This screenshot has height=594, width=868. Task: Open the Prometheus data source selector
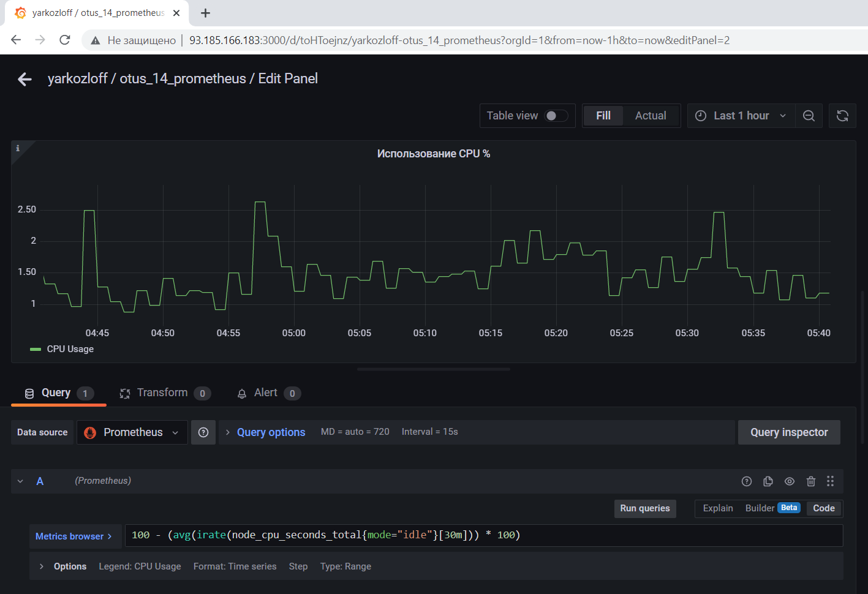click(x=132, y=432)
